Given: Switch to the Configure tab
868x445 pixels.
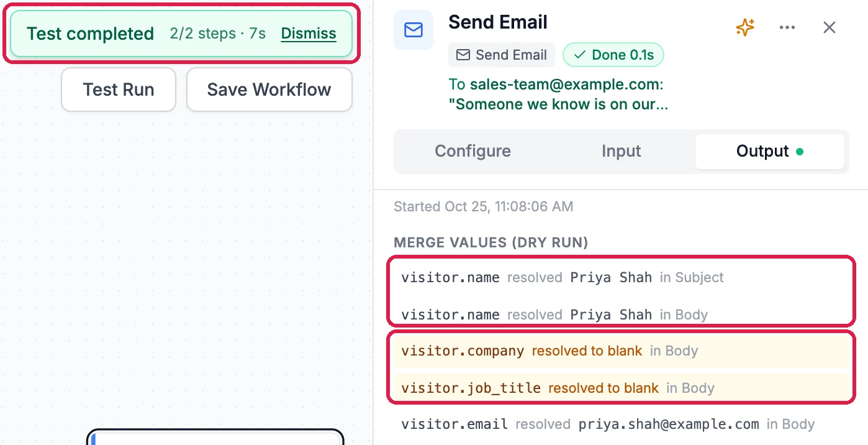Looking at the screenshot, I should (473, 151).
